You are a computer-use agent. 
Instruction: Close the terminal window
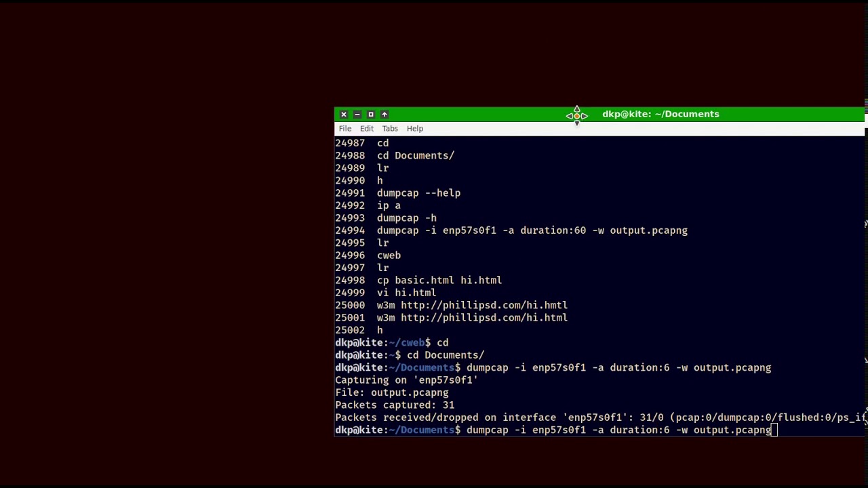[x=344, y=115]
